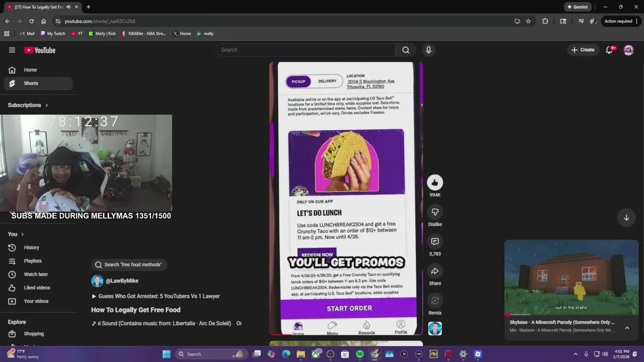Search "free food methods" suggestion chip

tap(129, 264)
